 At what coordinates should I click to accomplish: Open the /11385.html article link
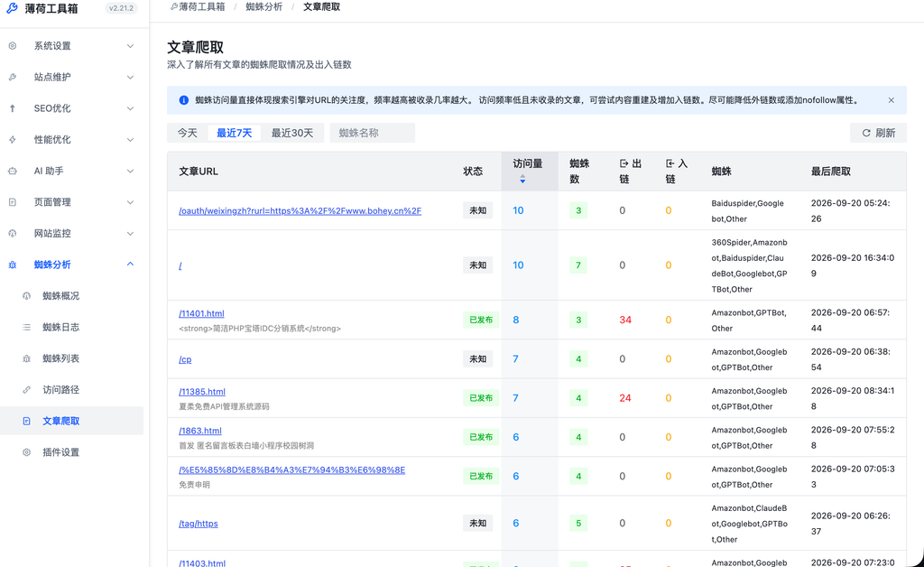pos(202,392)
